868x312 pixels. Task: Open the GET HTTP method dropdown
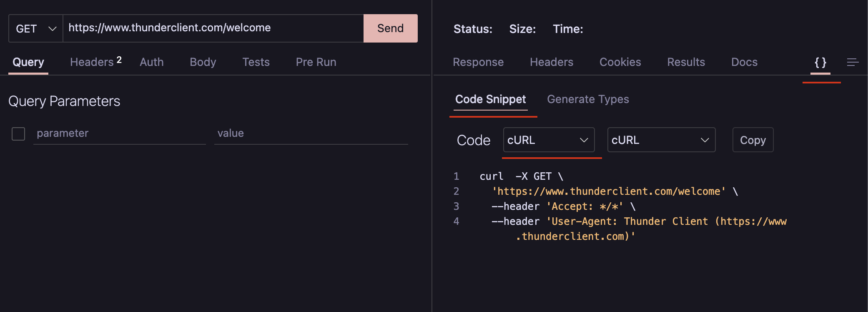[x=36, y=29]
